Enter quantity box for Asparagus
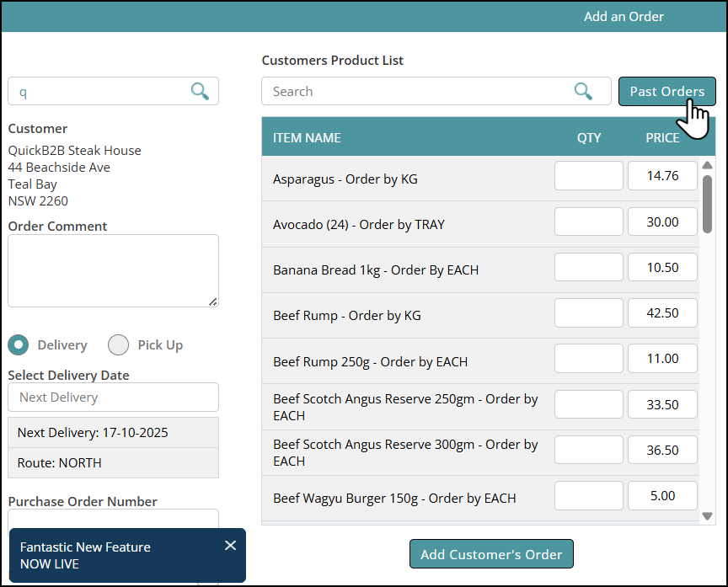728x587 pixels. [x=588, y=176]
